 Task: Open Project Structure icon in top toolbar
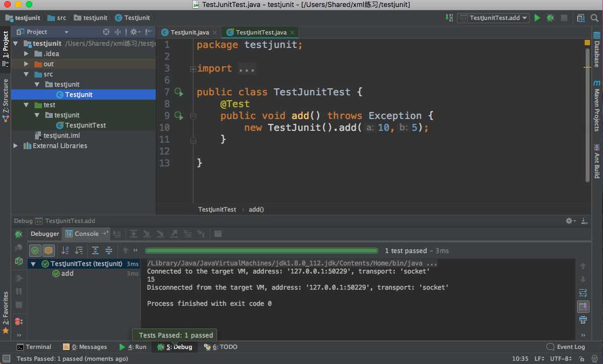581,18
